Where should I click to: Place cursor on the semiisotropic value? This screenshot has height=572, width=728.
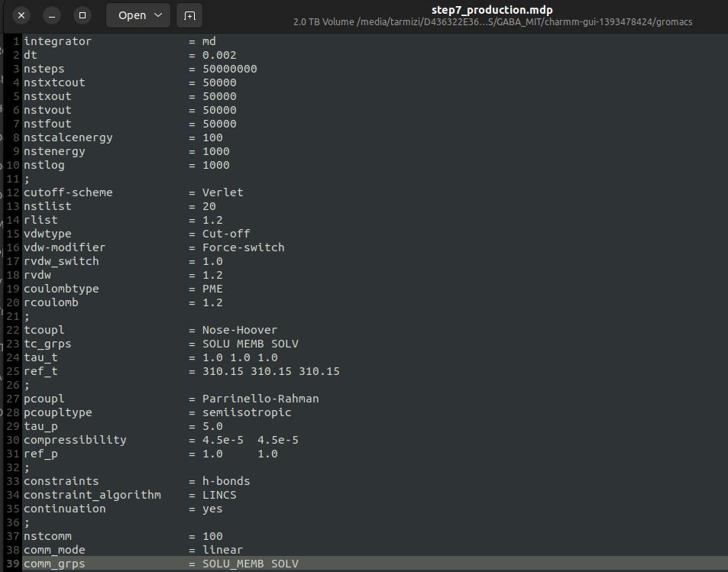point(246,412)
